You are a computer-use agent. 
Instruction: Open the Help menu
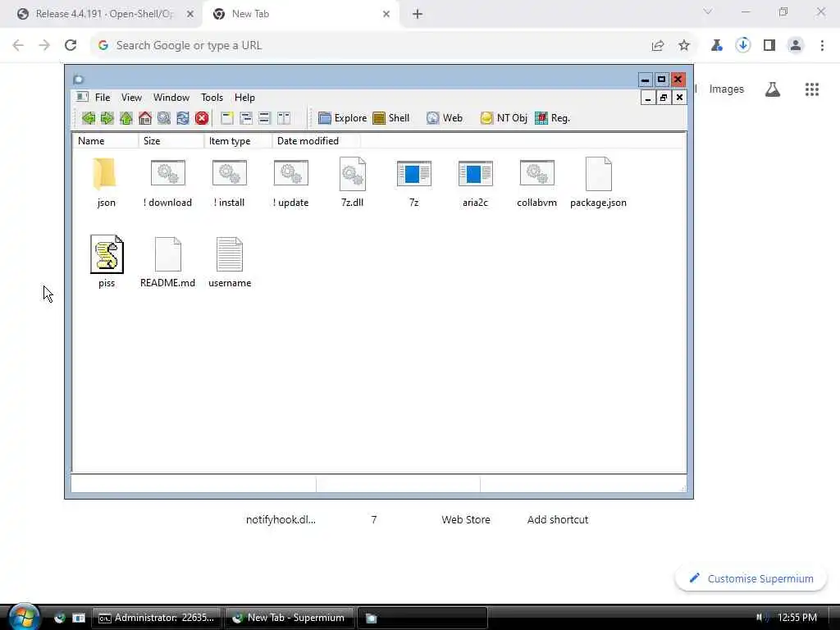(x=244, y=98)
